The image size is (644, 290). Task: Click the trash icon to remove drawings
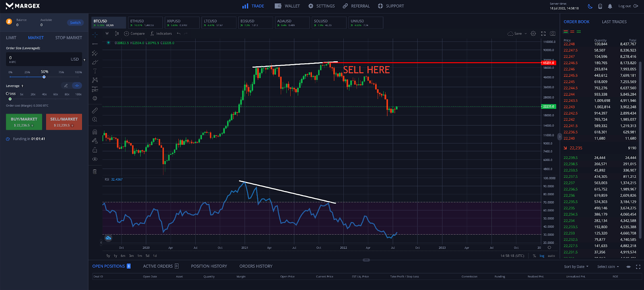click(95, 172)
